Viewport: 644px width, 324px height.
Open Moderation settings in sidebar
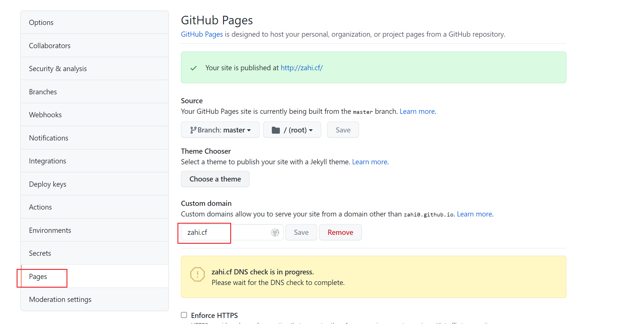tap(60, 299)
